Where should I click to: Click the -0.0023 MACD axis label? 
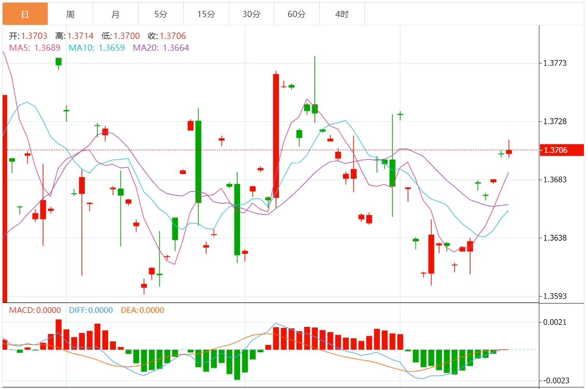[x=556, y=381]
